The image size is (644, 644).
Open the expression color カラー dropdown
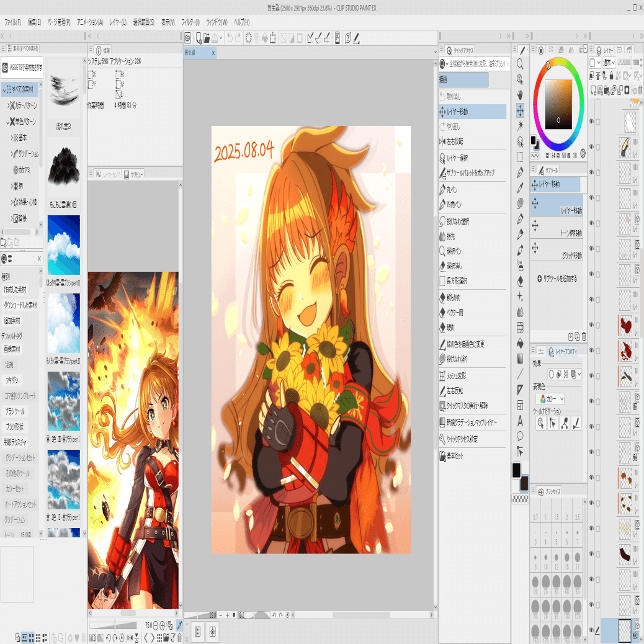tap(550, 399)
